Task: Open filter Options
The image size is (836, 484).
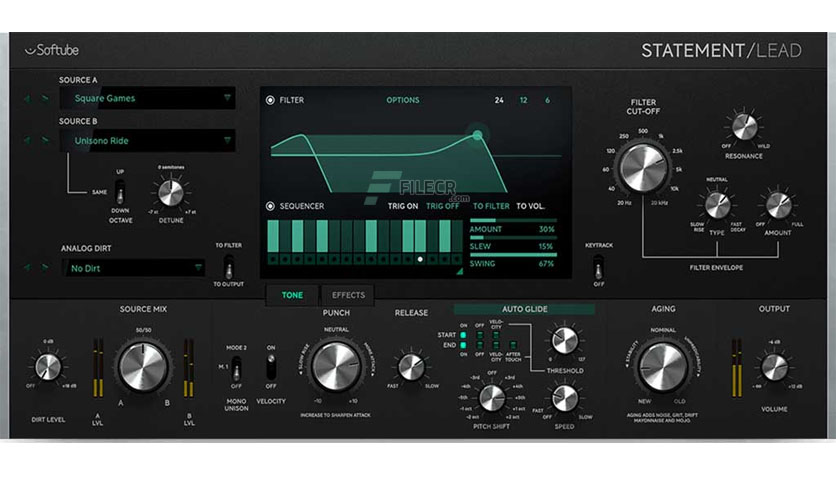Action: click(403, 100)
